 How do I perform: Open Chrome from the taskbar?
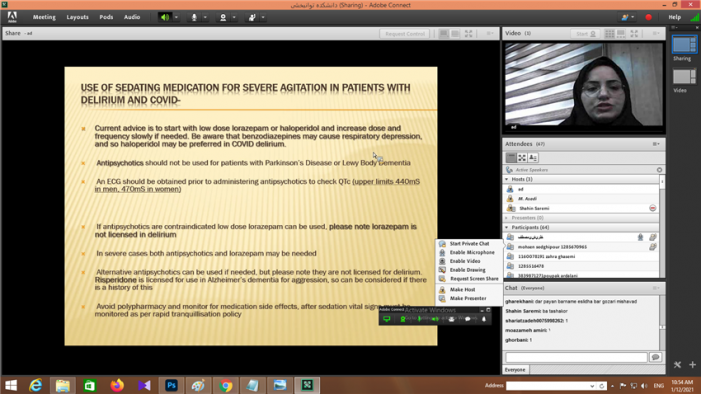click(225, 385)
